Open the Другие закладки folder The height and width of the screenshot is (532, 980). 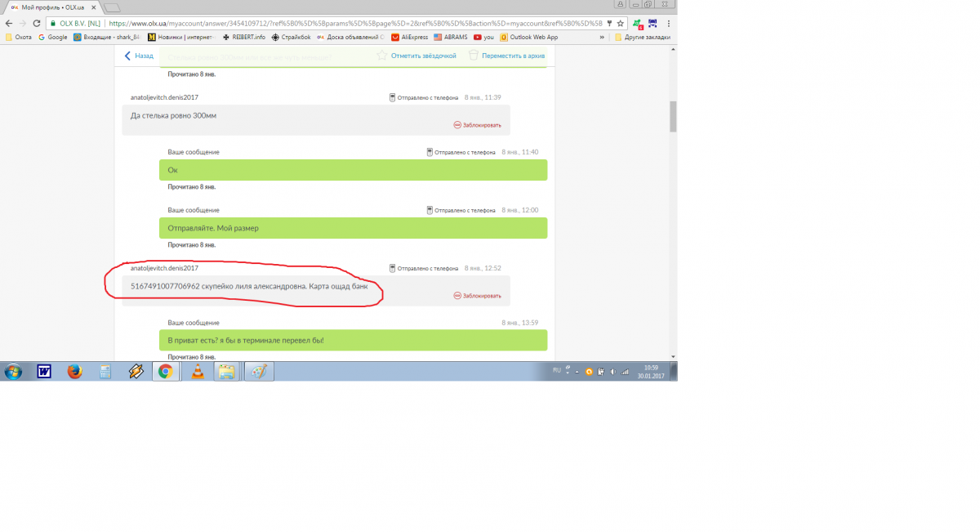[643, 37]
